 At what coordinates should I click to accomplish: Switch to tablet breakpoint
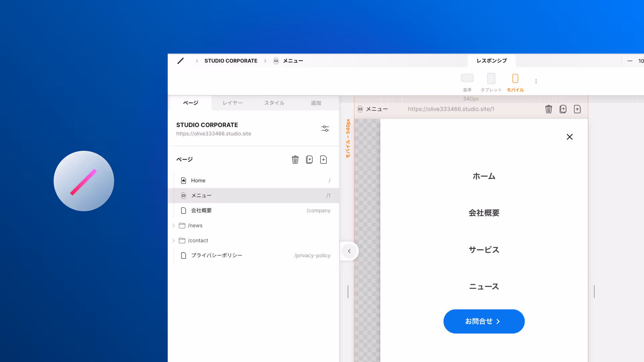491,79
